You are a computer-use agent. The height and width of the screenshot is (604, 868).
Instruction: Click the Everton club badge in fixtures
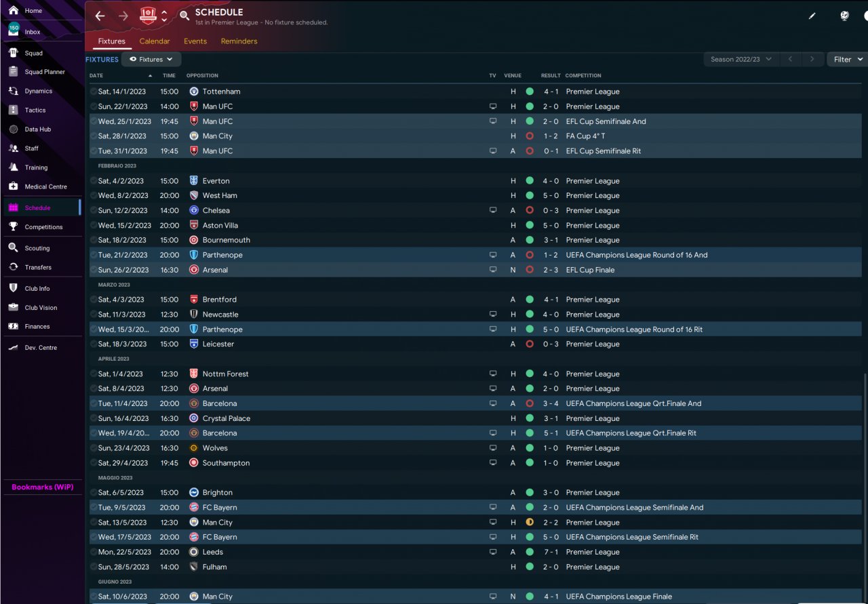click(x=194, y=181)
